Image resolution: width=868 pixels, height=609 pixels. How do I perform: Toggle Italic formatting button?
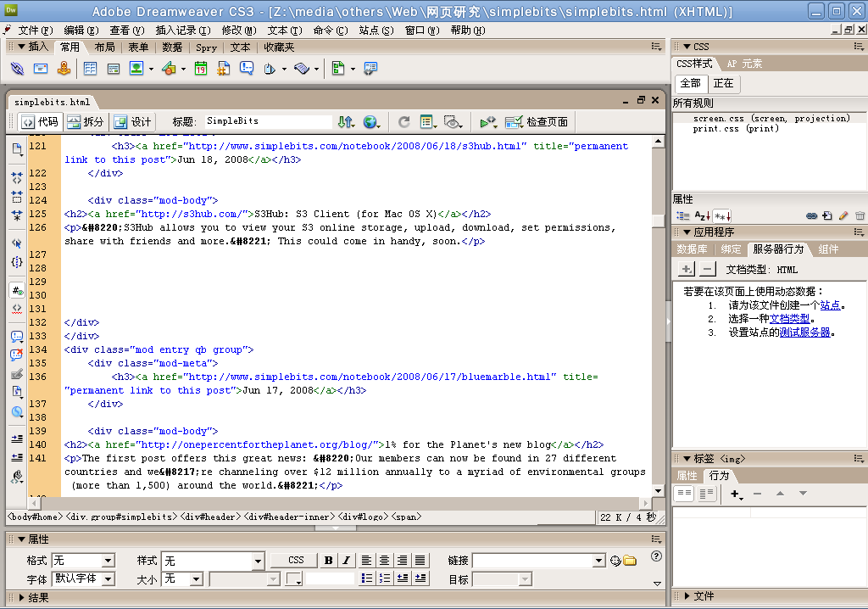(347, 561)
